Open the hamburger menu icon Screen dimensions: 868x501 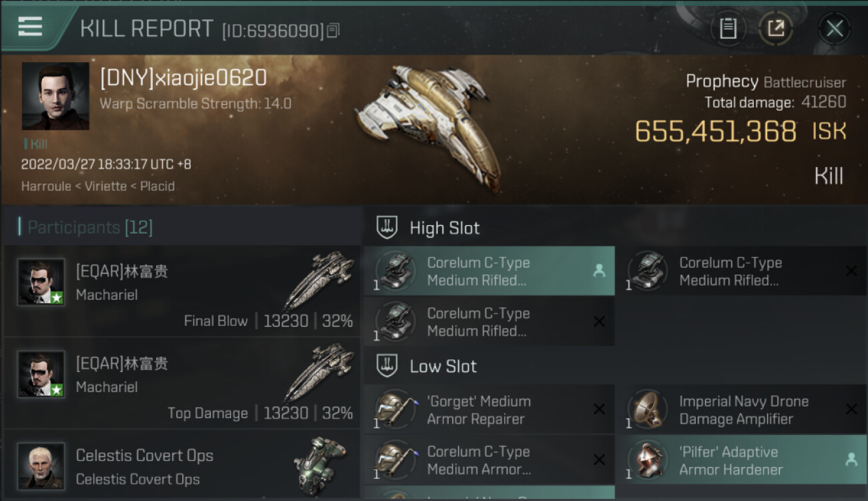point(30,26)
